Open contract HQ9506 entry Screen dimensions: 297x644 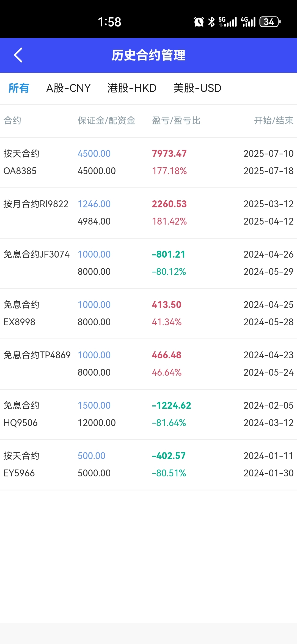pos(148,414)
